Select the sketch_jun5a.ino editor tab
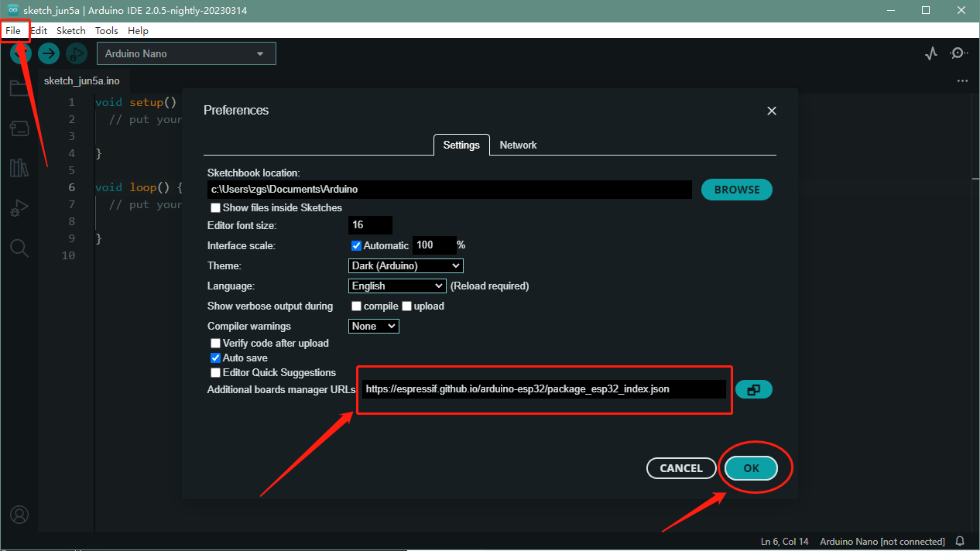 click(x=81, y=80)
